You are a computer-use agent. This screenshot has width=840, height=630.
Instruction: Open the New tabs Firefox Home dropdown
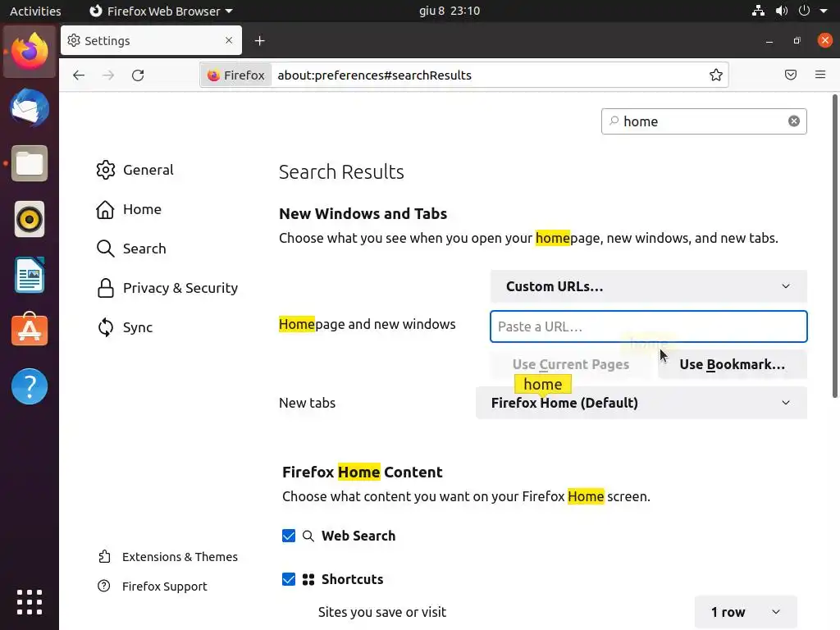[641, 403]
